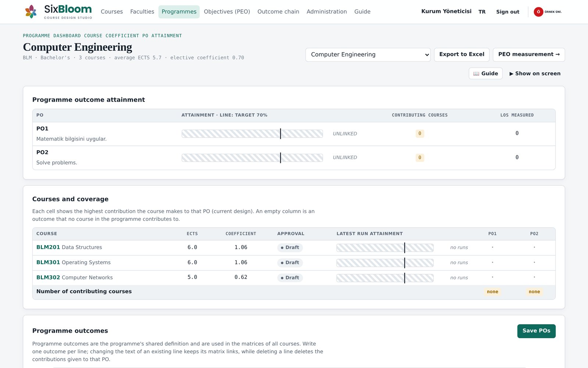Click PO2 attainment progress bar

(252, 158)
